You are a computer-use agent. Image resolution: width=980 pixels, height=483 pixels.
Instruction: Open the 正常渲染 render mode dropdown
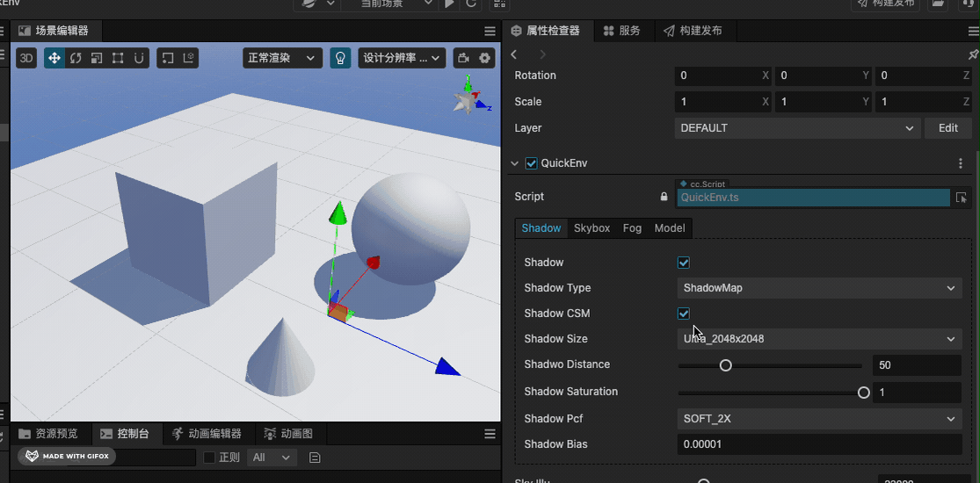coord(282,58)
